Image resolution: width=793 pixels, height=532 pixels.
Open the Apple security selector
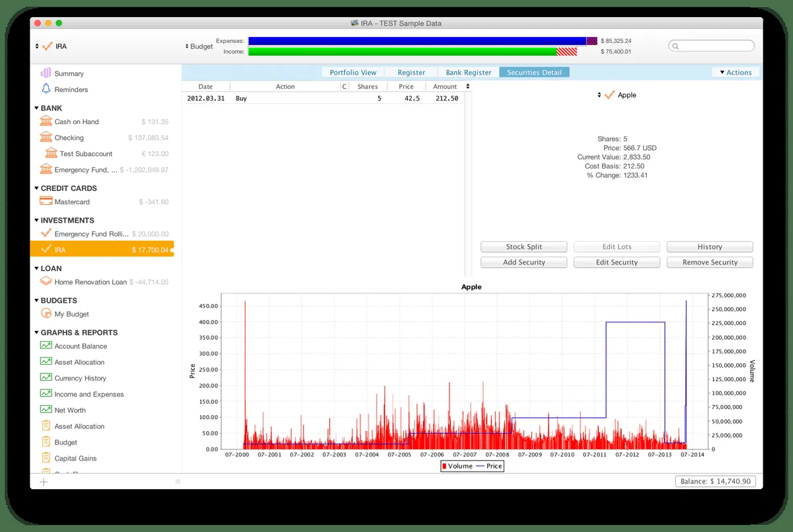617,95
